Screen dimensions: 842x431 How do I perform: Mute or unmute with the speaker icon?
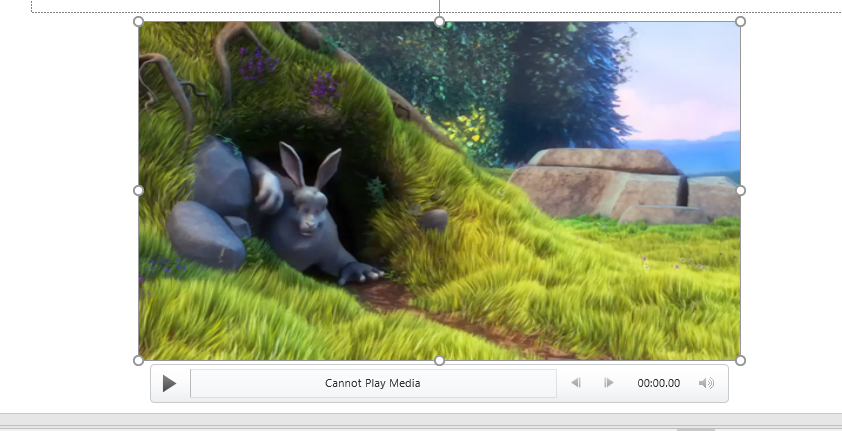(x=706, y=383)
